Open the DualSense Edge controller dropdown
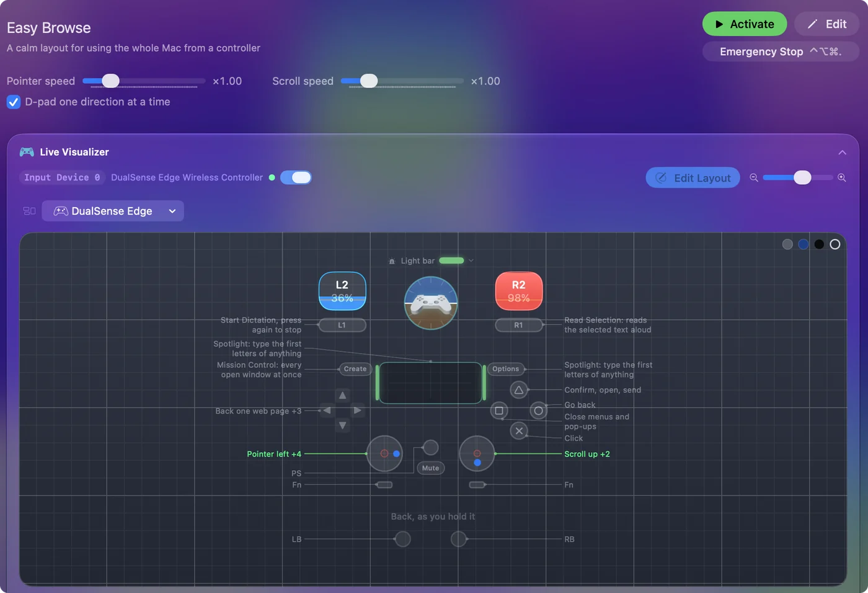 point(113,211)
